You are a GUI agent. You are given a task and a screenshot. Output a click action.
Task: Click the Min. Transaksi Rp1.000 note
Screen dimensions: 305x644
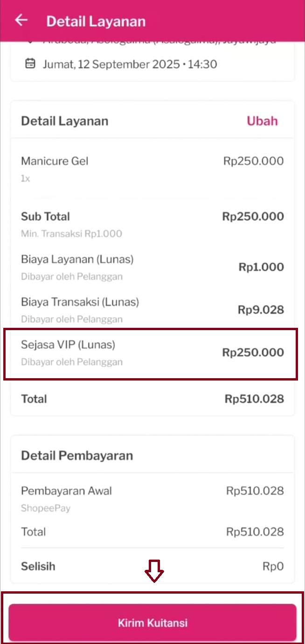click(x=71, y=234)
